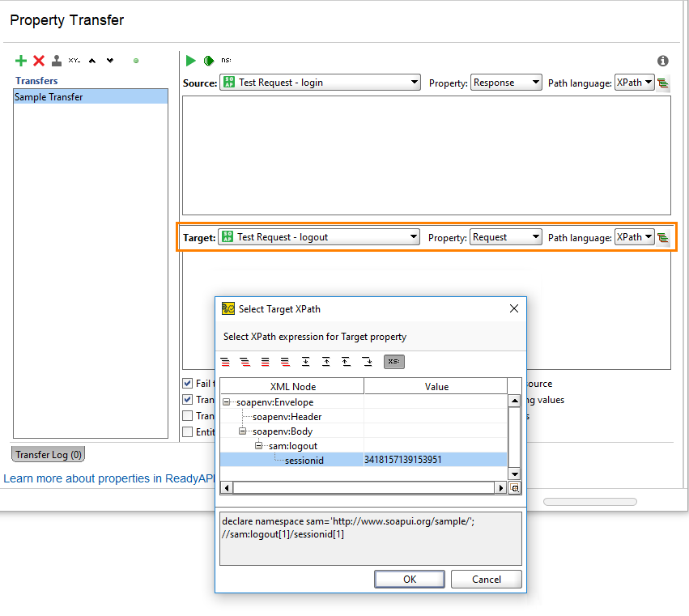Move selected transfer up
This screenshot has height=616, width=689.
(x=91, y=61)
